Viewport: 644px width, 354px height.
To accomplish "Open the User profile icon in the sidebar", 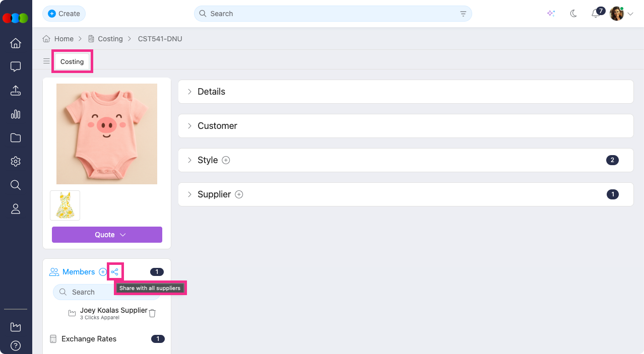I will [x=16, y=209].
